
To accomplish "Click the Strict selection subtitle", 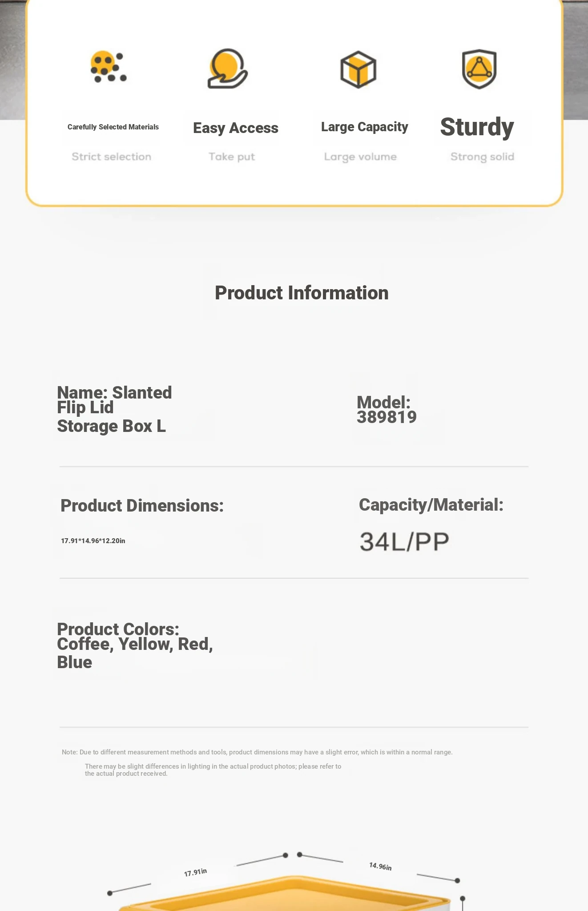I will [112, 157].
